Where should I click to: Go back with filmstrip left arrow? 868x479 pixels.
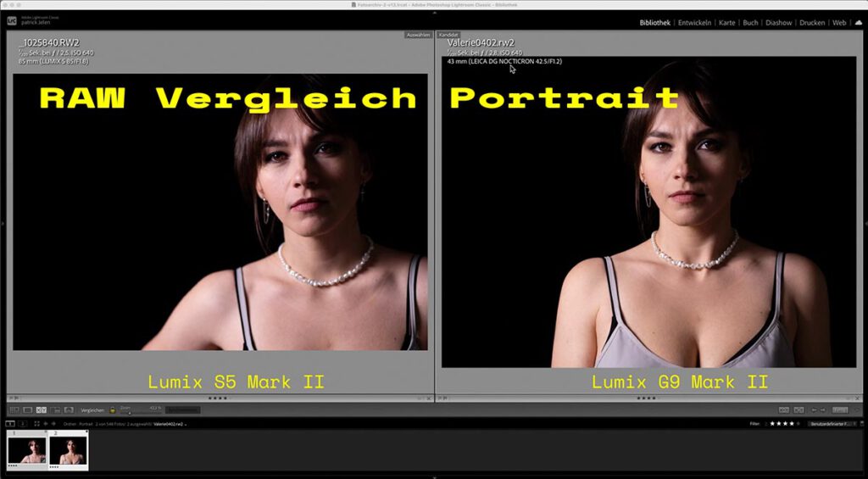tap(46, 424)
